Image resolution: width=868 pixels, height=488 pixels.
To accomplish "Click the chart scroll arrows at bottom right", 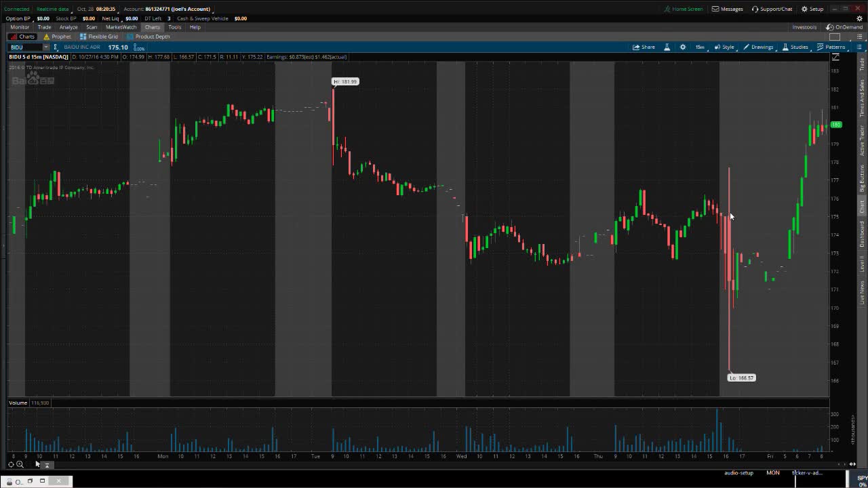I will point(852,464).
